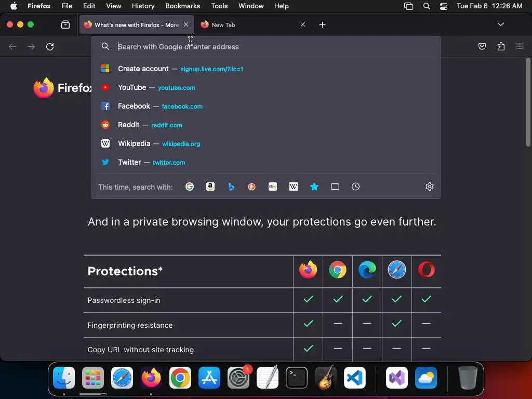Click the Passwordless sign-in row label
The width and height of the screenshot is (532, 399).
(124, 300)
